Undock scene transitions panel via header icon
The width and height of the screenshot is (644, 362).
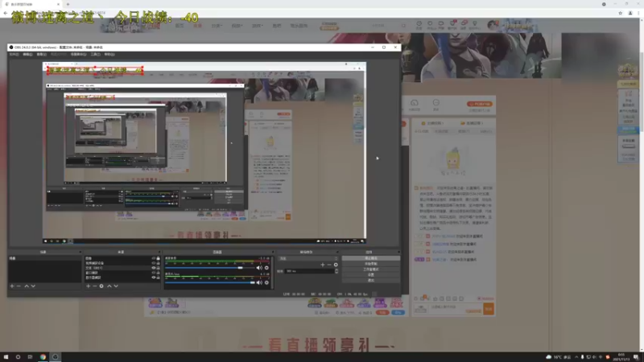(x=337, y=252)
